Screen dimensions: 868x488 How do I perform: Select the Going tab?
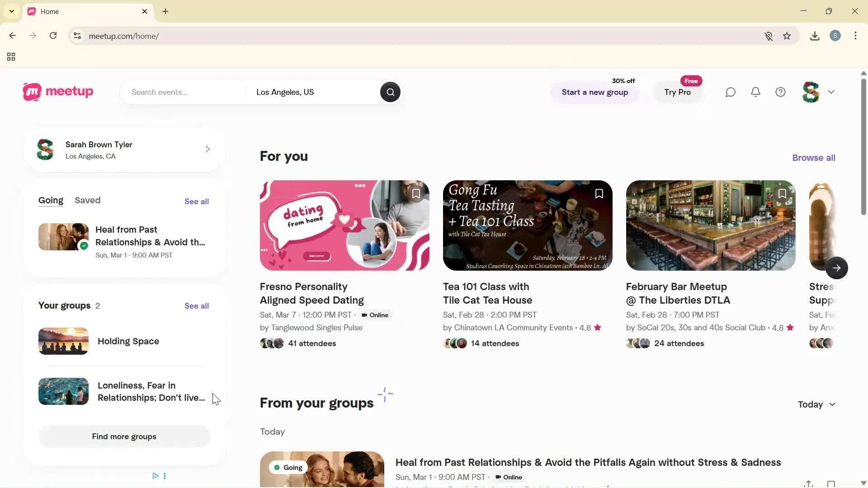(x=51, y=200)
